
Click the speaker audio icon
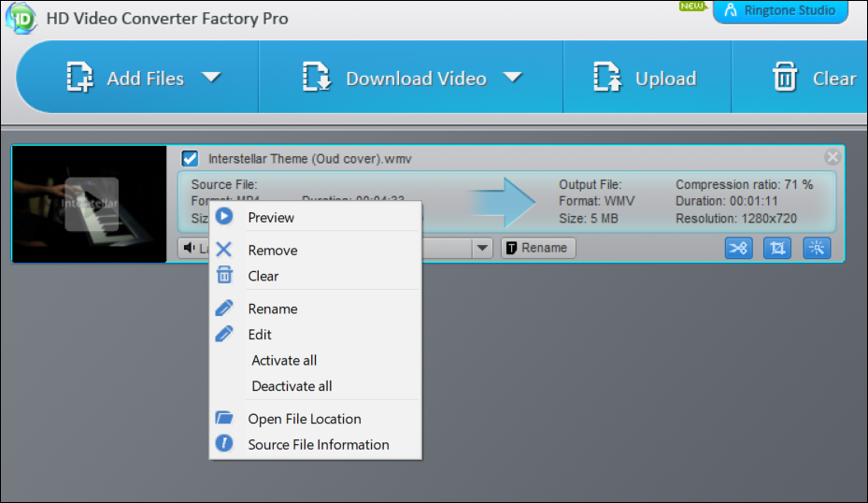[190, 248]
